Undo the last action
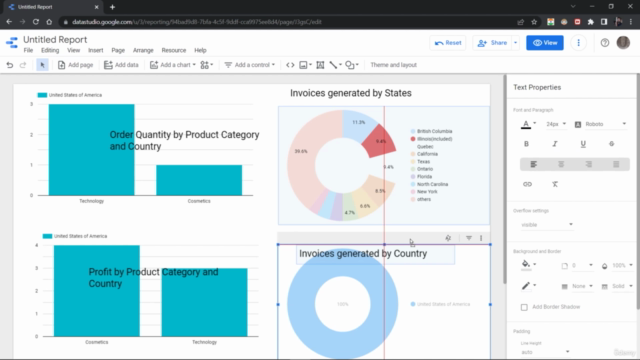The image size is (640, 360). pos(9,65)
